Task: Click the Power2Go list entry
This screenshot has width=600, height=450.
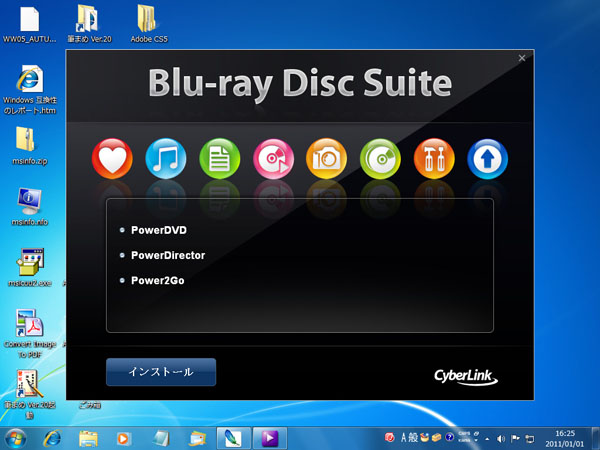Action: 158,280
